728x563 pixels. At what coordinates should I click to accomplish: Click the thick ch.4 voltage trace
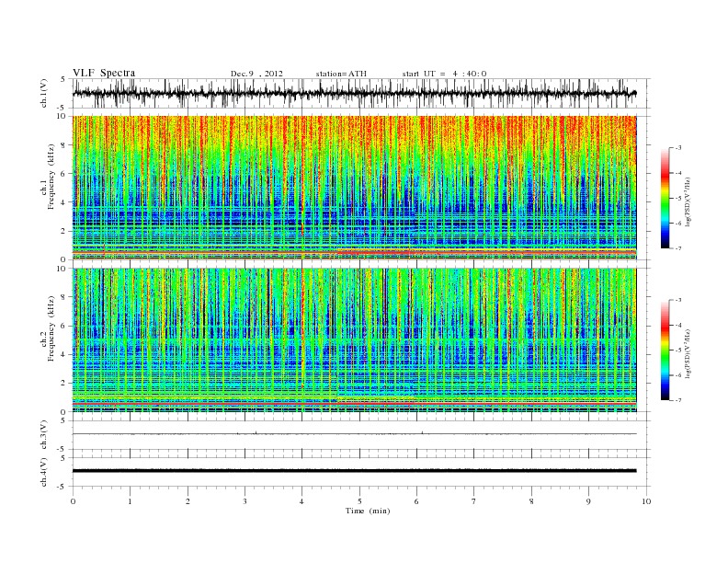354,471
